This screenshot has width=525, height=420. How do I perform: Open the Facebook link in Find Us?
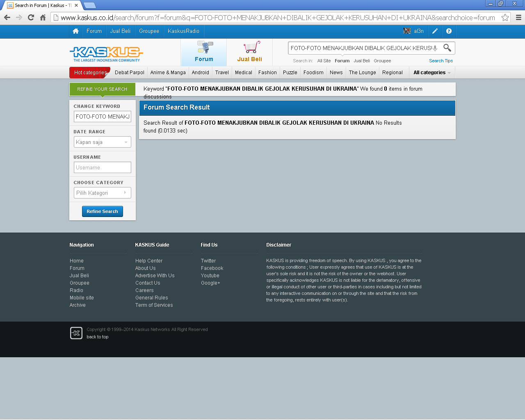(x=212, y=268)
